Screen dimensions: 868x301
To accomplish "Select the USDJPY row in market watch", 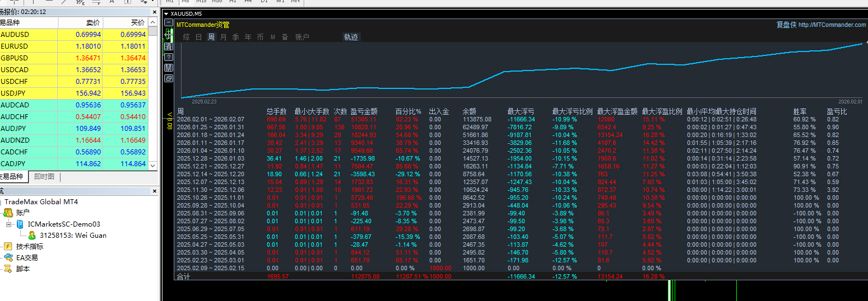I will (73, 93).
